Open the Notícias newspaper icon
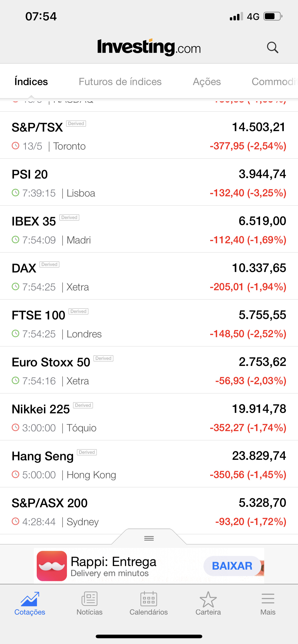298x644 pixels. click(89, 599)
